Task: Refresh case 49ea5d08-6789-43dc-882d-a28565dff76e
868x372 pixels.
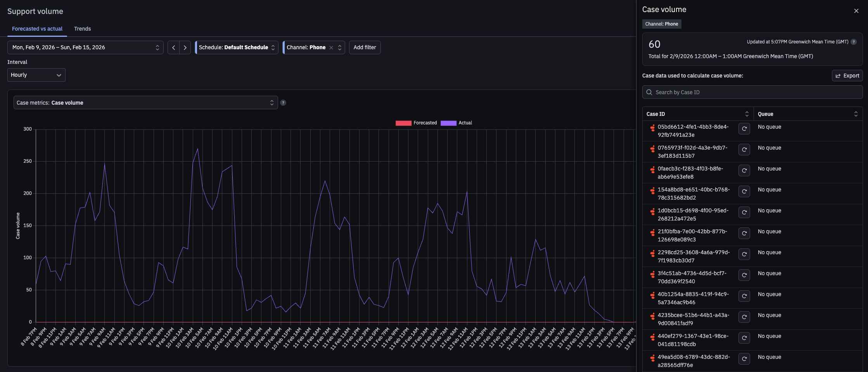Action: 744,359
